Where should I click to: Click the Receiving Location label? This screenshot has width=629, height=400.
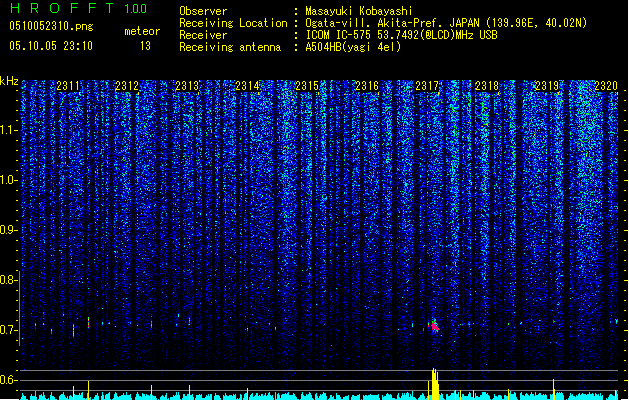click(233, 23)
